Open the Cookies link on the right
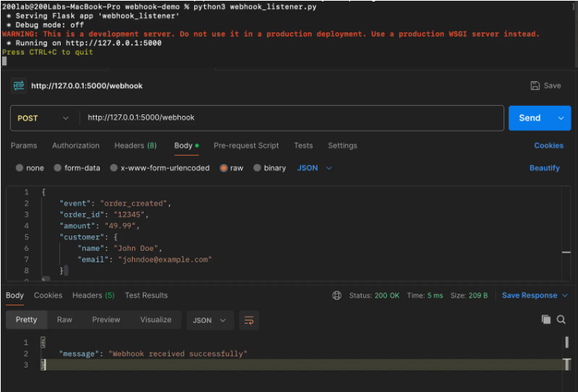 coord(549,146)
